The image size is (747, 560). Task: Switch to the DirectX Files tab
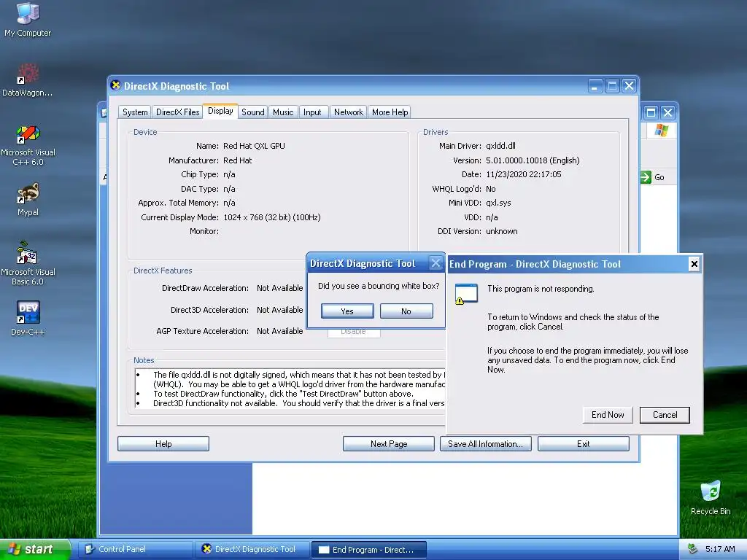click(x=178, y=112)
